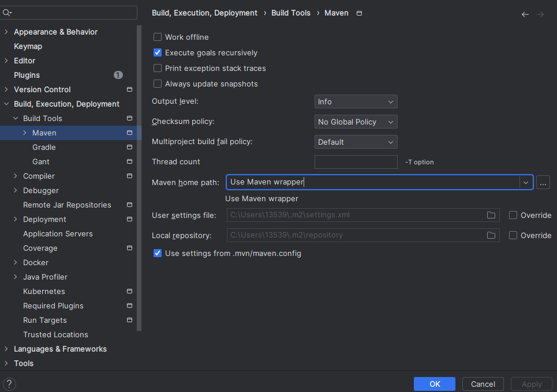Screen dimensions: 557x392
Task: Click the project icon on Required Plugins row
Action: [x=130, y=306]
